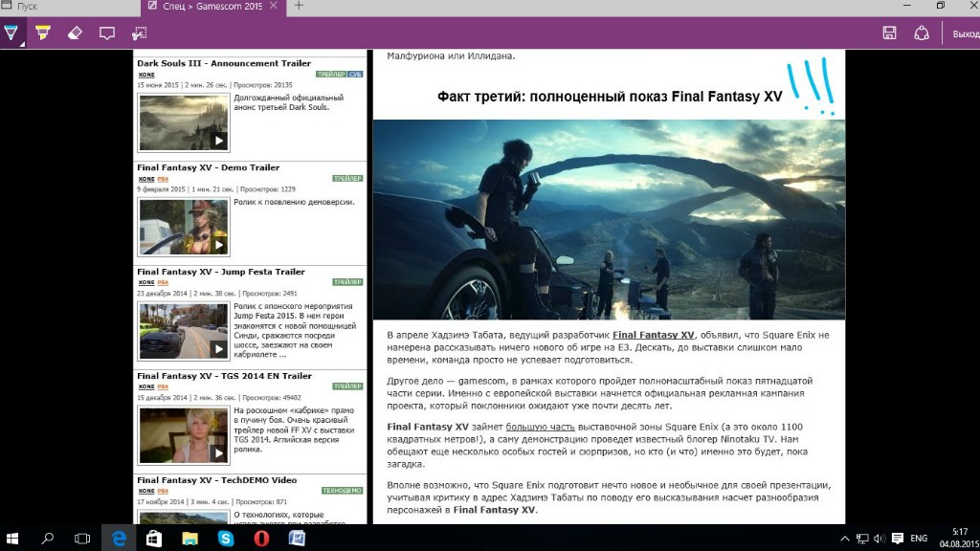The image size is (980, 551).
Task: Click PS4 tag under Demo Trailer
Action: point(163,179)
